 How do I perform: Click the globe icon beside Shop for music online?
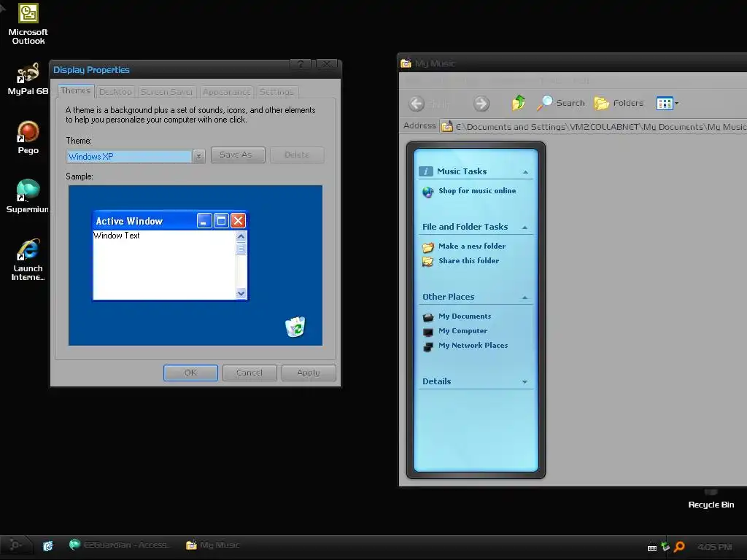427,192
